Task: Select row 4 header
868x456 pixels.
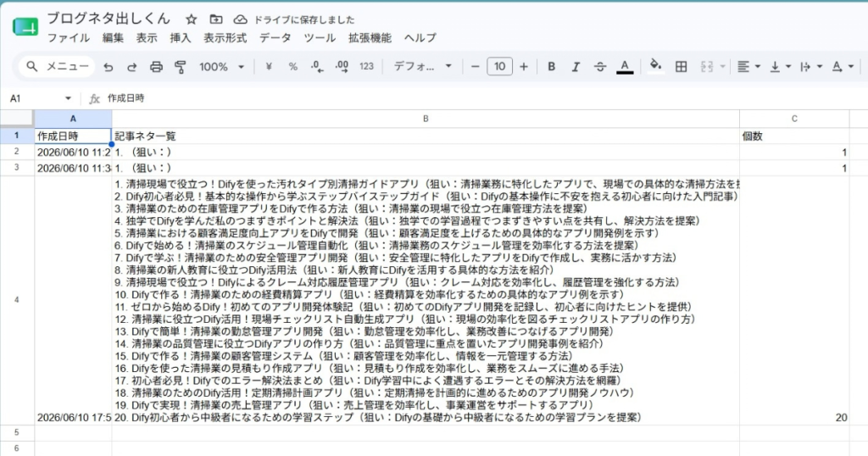Action: coord(17,300)
